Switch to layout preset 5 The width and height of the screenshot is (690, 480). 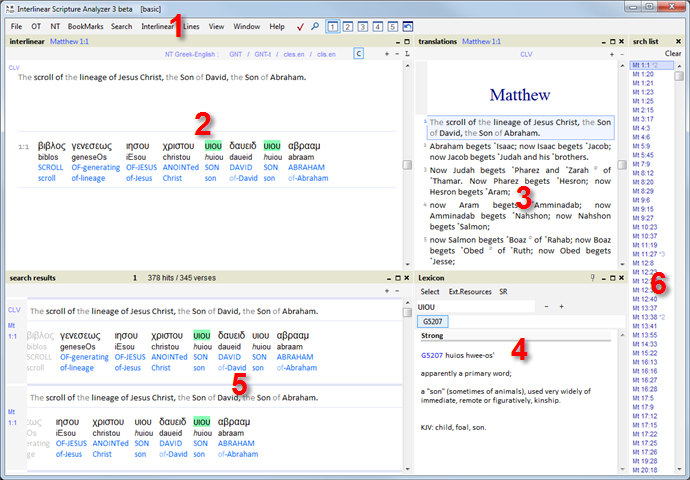tap(393, 25)
